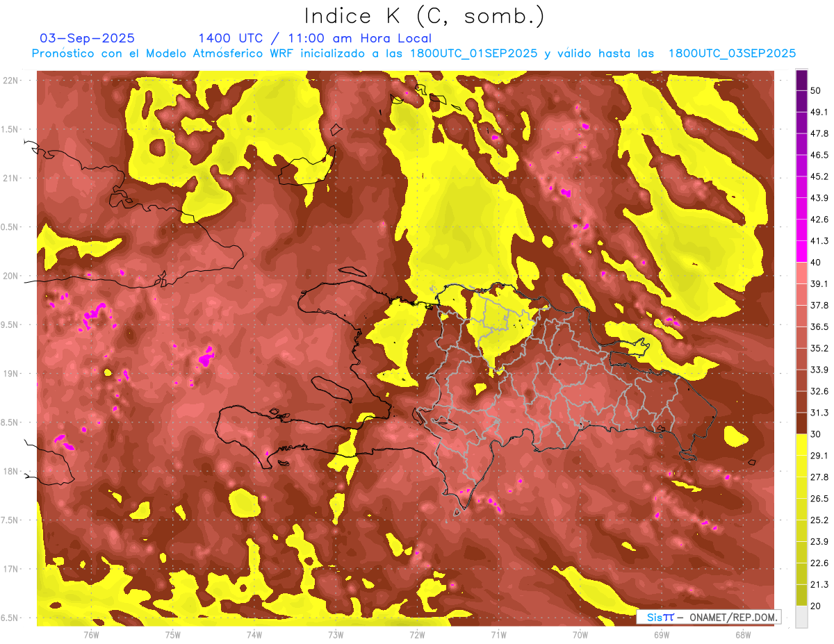Click the colorbar value "50"
Image resolution: width=834 pixels, height=644 pixels.
[x=816, y=90]
